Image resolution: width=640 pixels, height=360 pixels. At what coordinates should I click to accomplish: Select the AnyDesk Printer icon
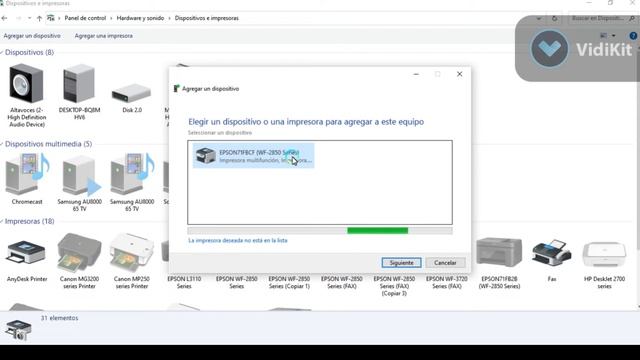[26, 253]
